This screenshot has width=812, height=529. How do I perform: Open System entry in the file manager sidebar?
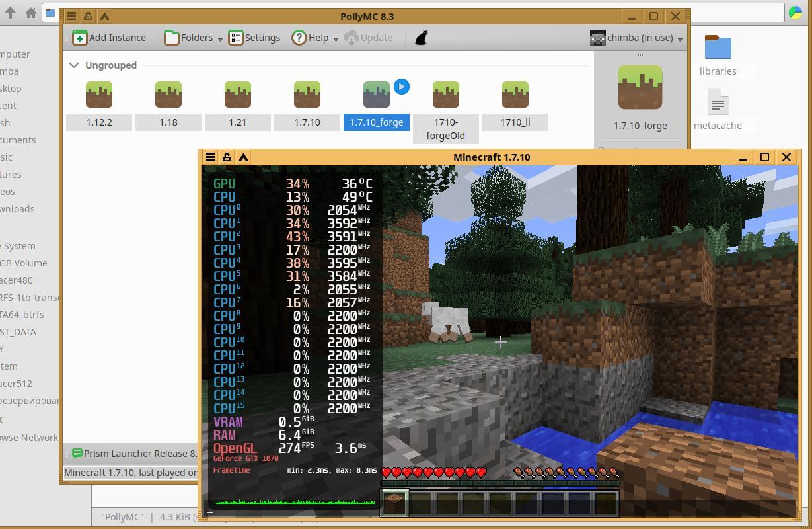[x=18, y=246]
